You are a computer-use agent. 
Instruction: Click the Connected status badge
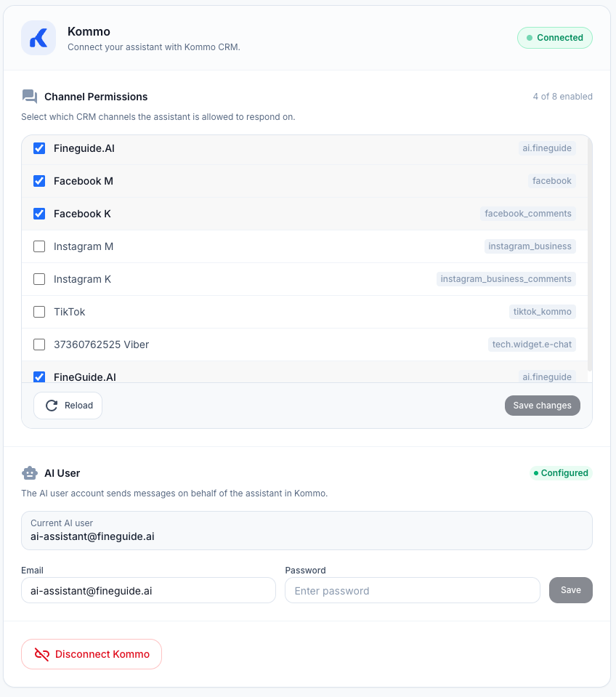555,38
